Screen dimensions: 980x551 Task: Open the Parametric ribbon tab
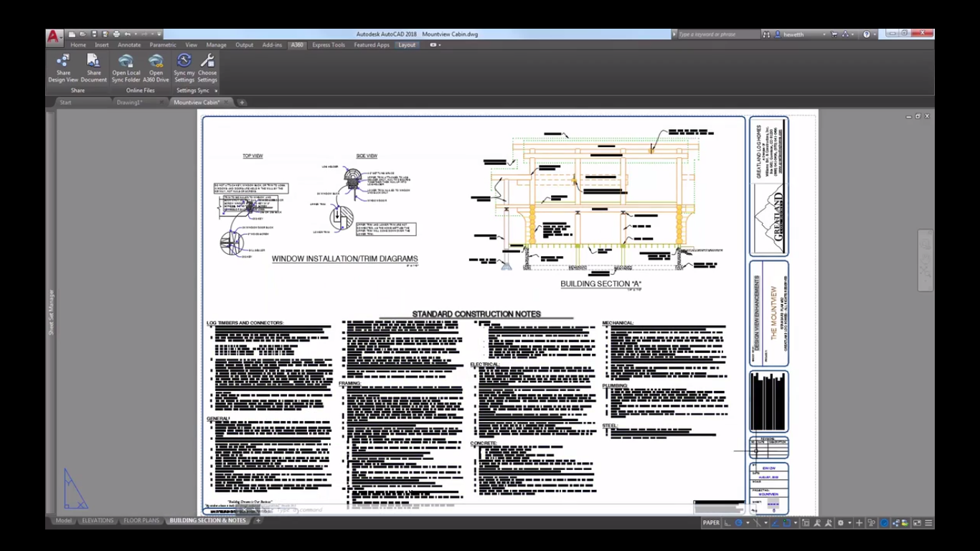click(x=163, y=44)
